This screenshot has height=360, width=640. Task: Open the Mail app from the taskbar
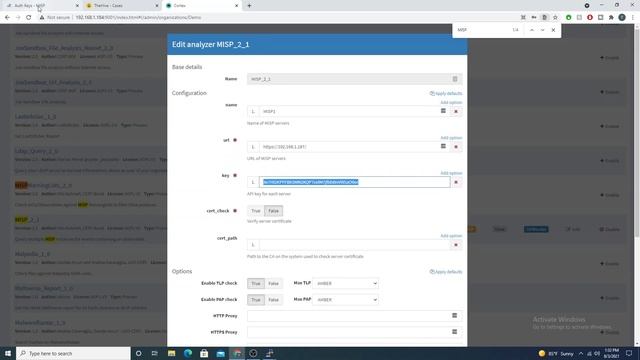click(220, 353)
